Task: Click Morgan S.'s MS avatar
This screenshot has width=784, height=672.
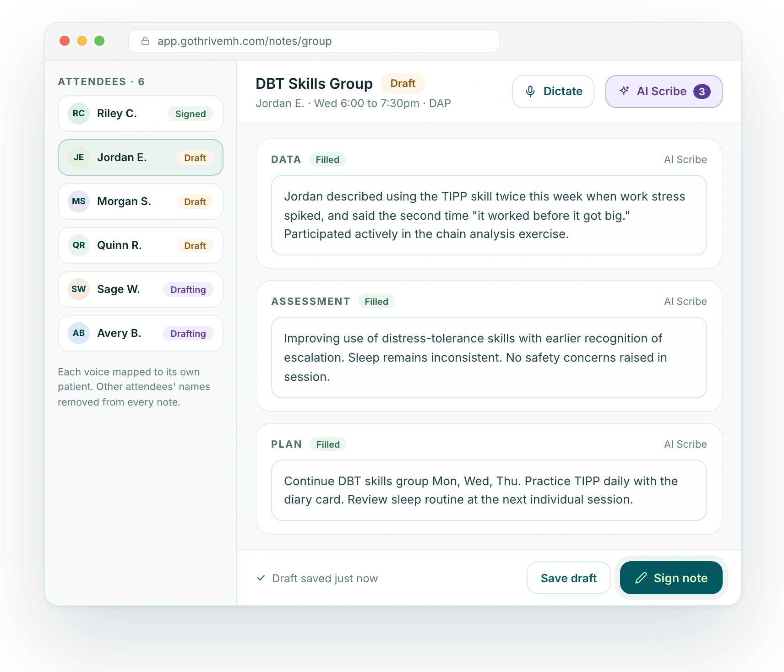Action: pyautogui.click(x=79, y=201)
